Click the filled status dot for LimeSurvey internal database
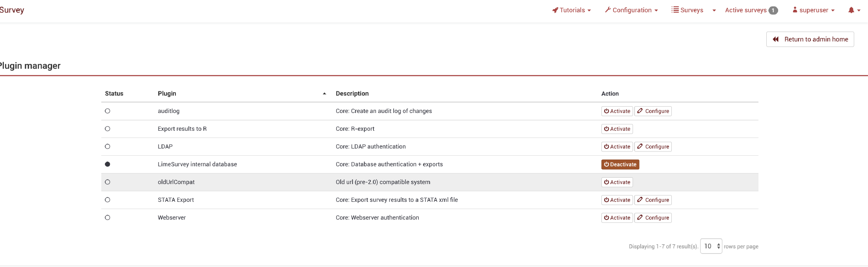 [x=108, y=164]
